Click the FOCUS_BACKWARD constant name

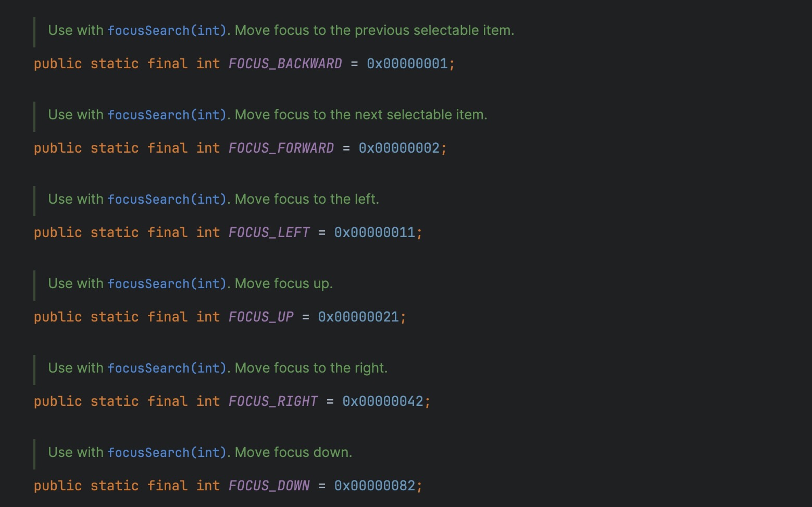pos(285,64)
